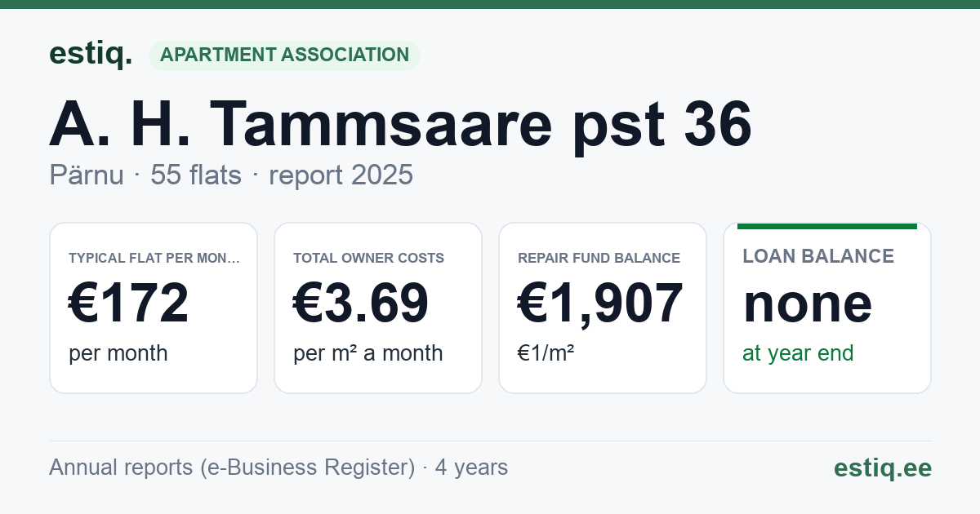Image resolution: width=980 pixels, height=514 pixels.
Task: Click the TOTAL OWNER COSTS label
Action: (x=369, y=258)
